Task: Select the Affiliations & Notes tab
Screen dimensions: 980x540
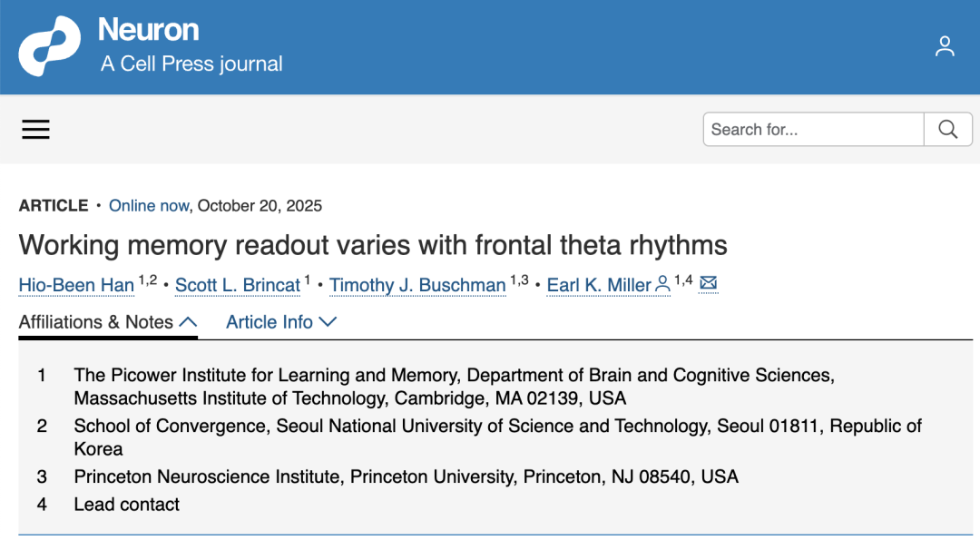Action: [107, 322]
